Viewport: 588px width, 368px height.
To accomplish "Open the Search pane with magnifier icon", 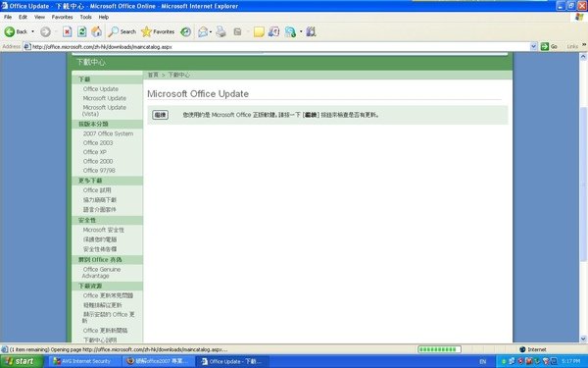I will click(x=113, y=32).
